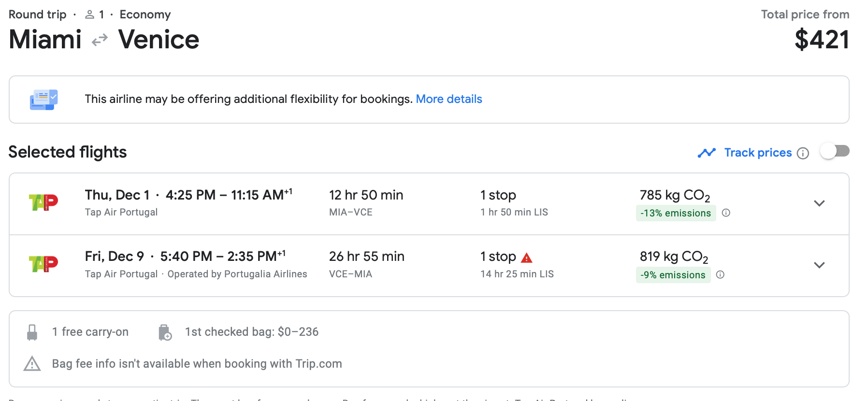Viewport: 868px width, 401px height.
Task: Open info icon beside -13% emissions
Action: [x=726, y=213]
